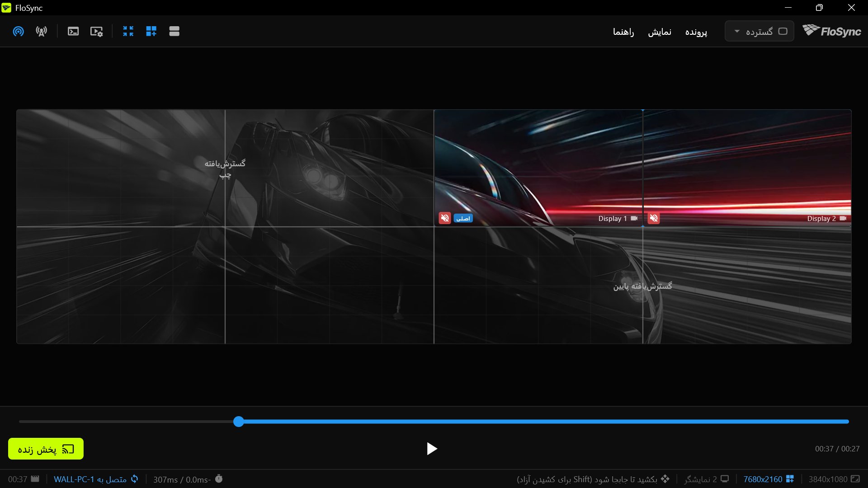Click the 7680x2160 resolution text
Screen dimensions: 868x488
pos(763,479)
